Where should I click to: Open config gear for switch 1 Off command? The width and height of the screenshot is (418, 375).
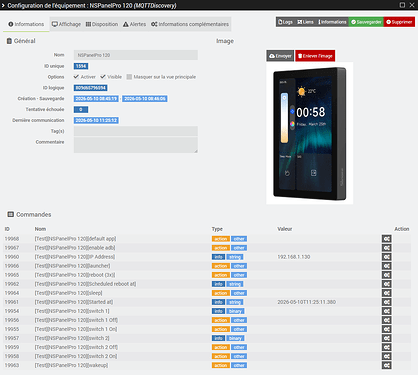pyautogui.click(x=386, y=320)
